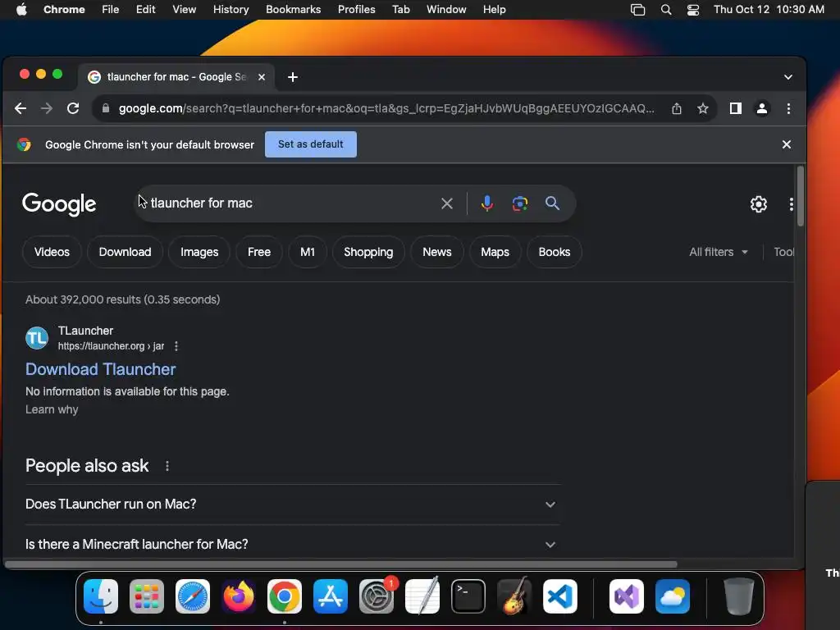The image size is (840, 630).
Task: Open the Profiles menu
Action: 356,10
